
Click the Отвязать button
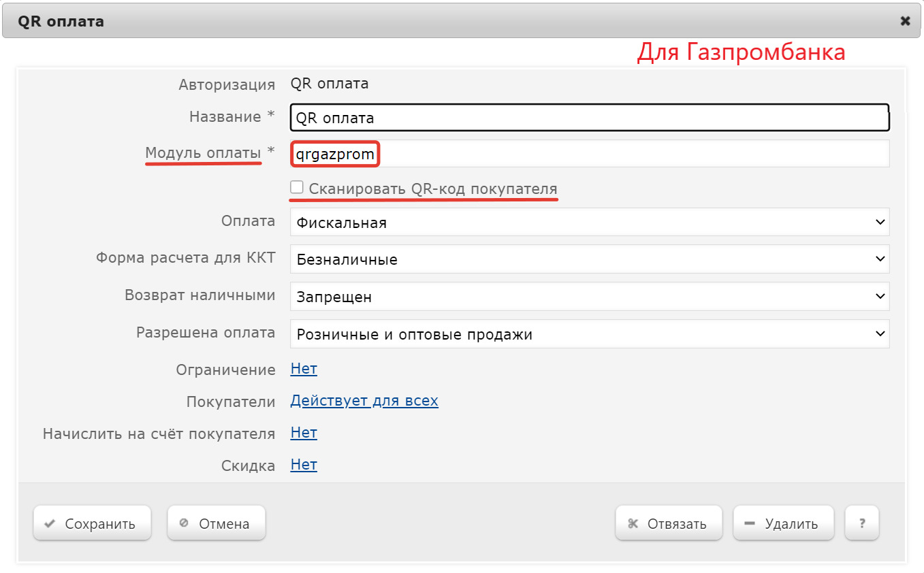668,523
